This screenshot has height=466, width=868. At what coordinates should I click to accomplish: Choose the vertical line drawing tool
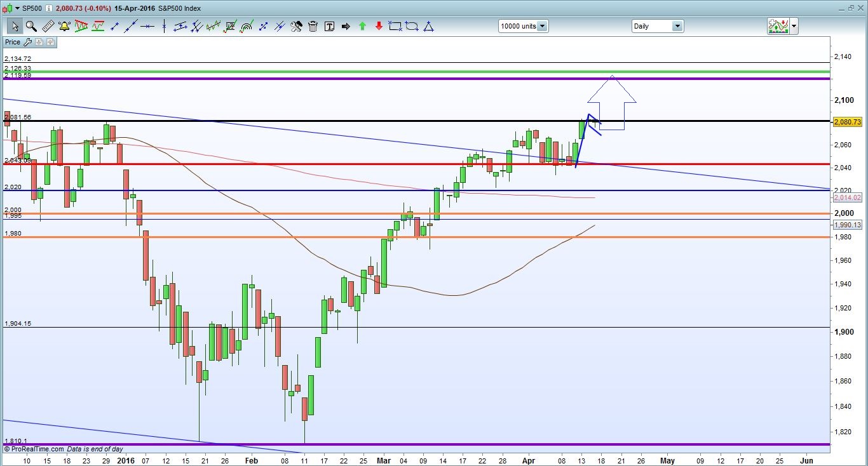(x=165, y=27)
